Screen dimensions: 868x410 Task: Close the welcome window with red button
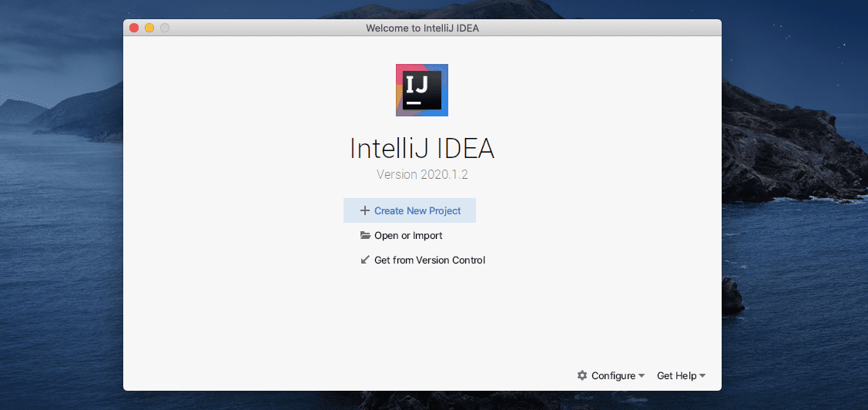click(134, 29)
